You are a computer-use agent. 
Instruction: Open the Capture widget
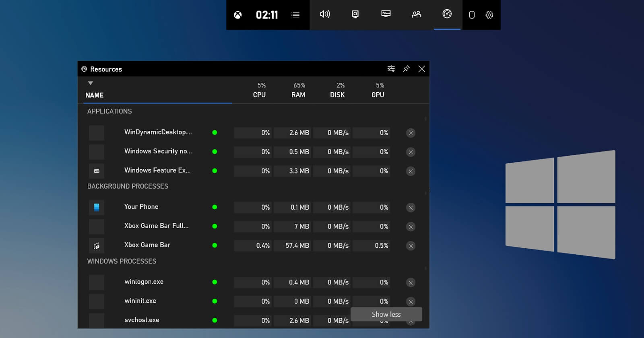[x=355, y=14]
